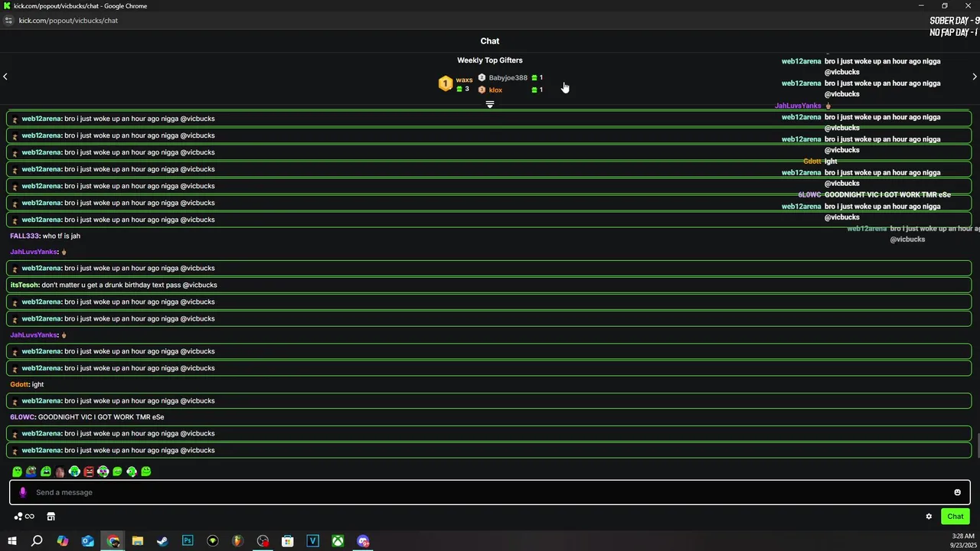This screenshot has width=980, height=551.
Task: Click the green Chat send button
Action: coord(955,517)
